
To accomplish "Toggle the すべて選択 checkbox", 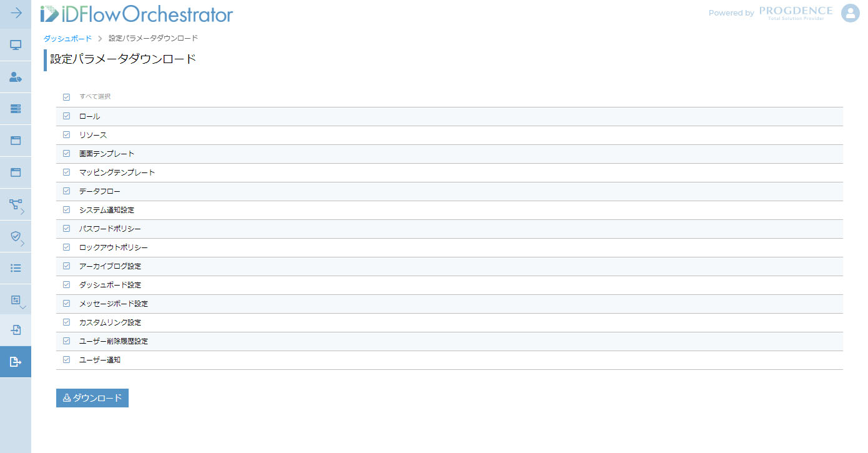I will tap(66, 97).
